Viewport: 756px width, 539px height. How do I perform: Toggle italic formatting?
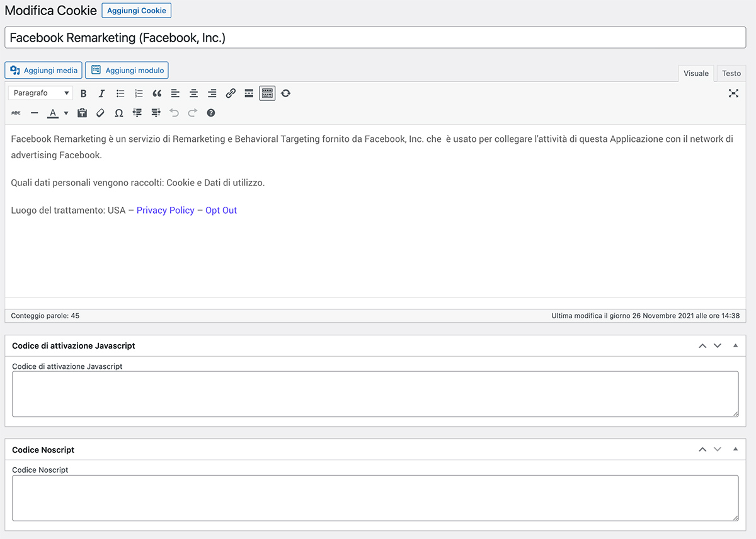[x=101, y=93]
